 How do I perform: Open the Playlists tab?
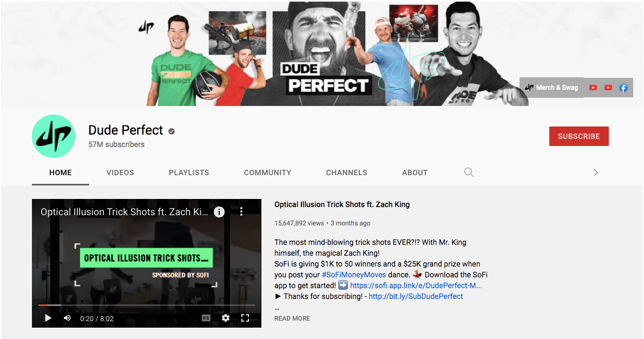[x=189, y=173]
